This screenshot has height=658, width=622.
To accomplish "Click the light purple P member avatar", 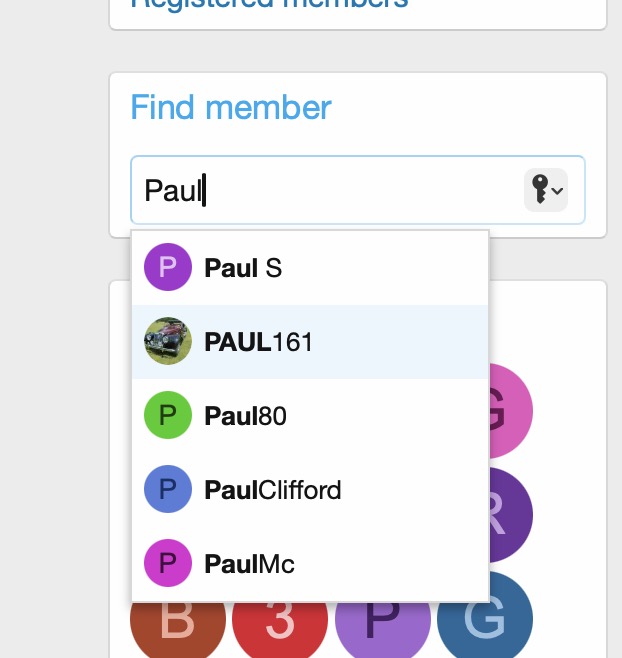I will click(x=382, y=626).
